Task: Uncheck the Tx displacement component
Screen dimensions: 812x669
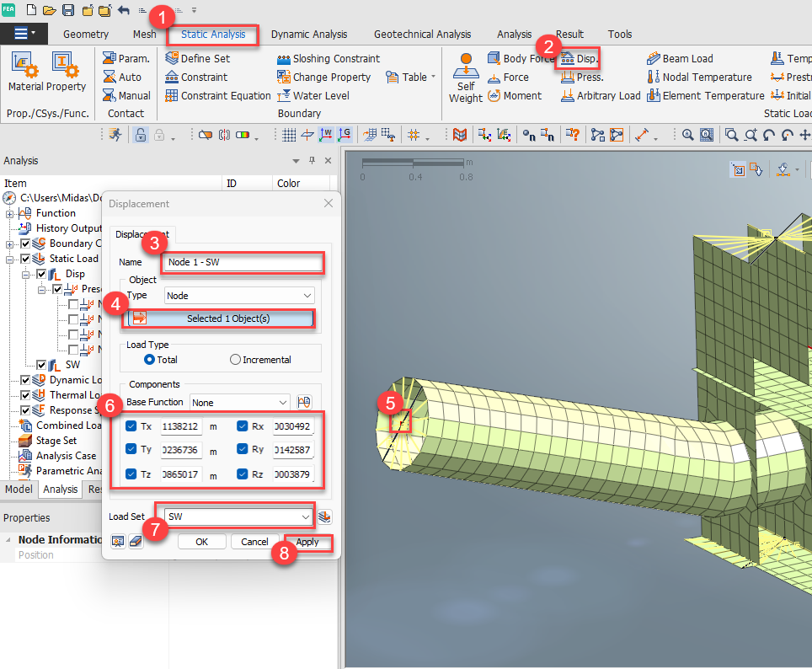Action: [129, 425]
